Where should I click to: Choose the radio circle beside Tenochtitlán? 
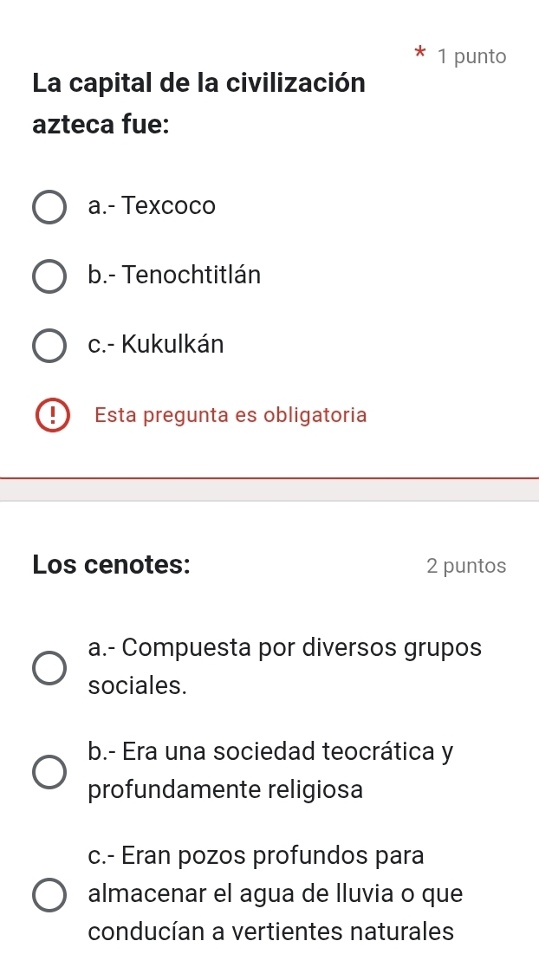click(x=49, y=277)
